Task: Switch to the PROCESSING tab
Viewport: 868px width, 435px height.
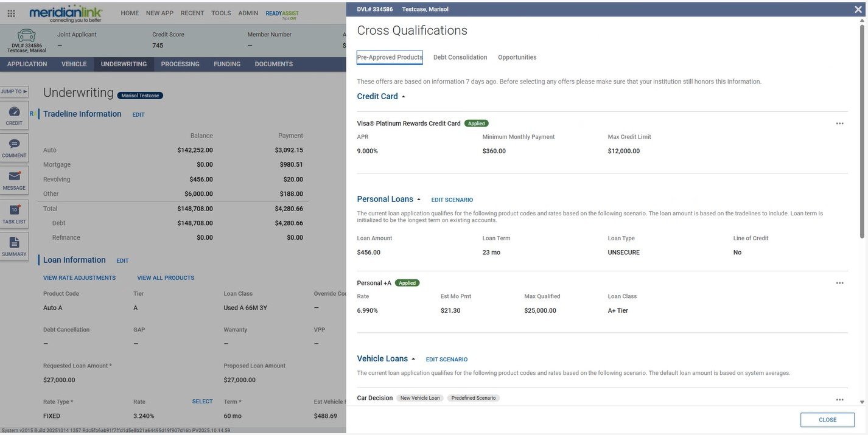Action: pyautogui.click(x=180, y=64)
